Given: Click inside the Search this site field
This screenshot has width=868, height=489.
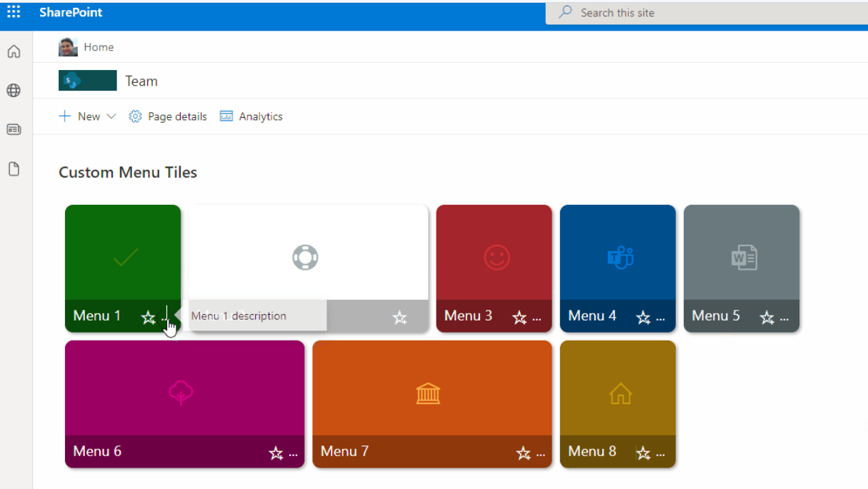Looking at the screenshot, I should tap(643, 13).
